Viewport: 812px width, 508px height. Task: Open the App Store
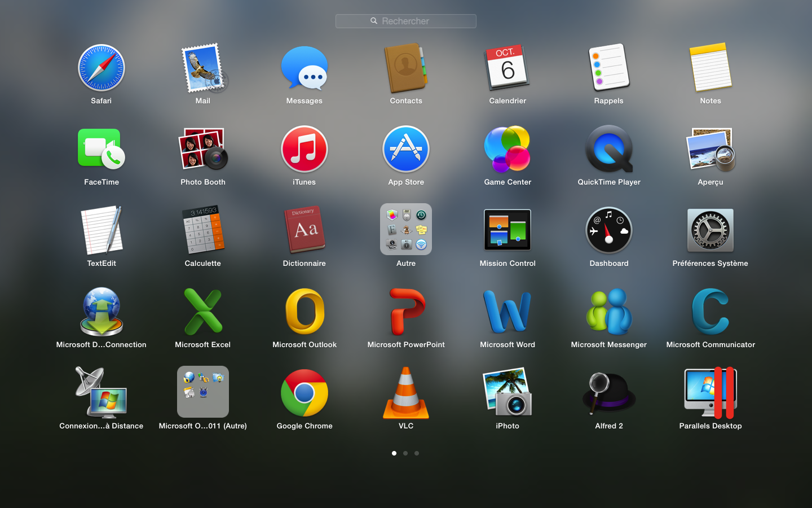(x=406, y=150)
